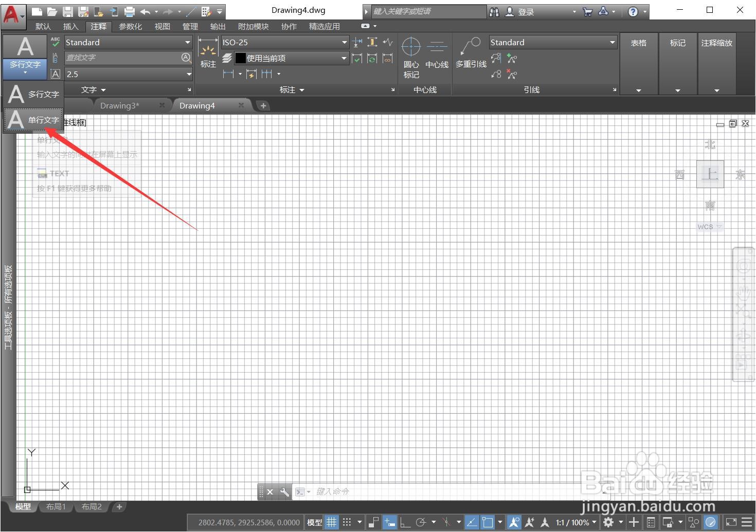
Task: Click the remove leader red X icon
Action: click(512, 74)
